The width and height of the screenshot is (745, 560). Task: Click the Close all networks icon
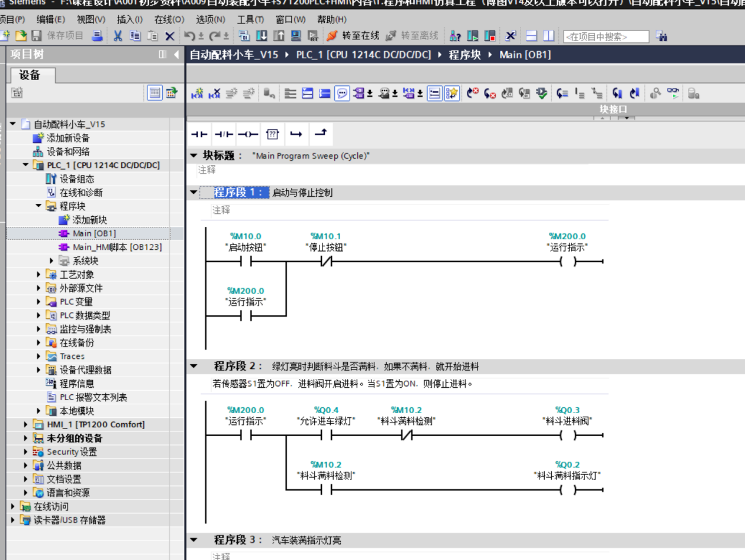(324, 93)
